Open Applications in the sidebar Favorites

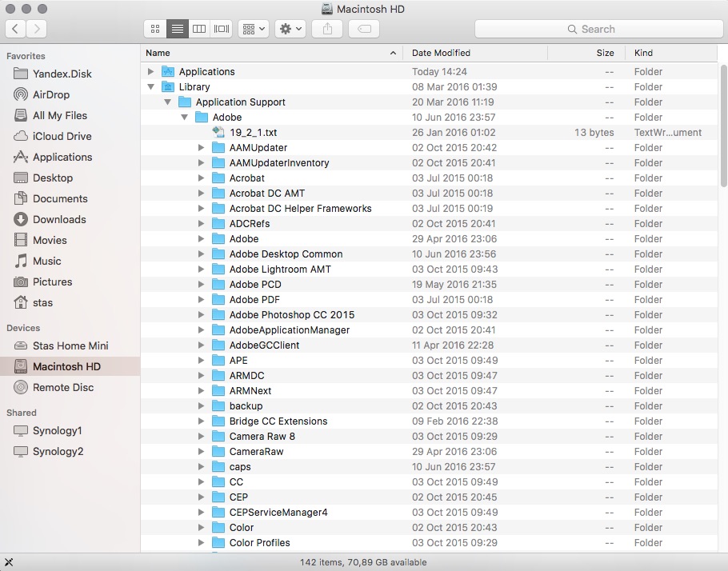[x=70, y=158]
